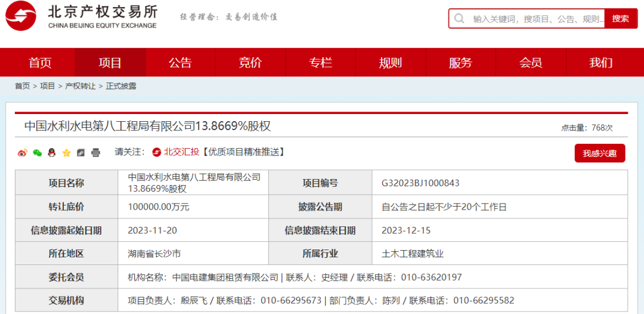Click the 交易机构 label cell
The width and height of the screenshot is (644, 314).
click(x=67, y=300)
